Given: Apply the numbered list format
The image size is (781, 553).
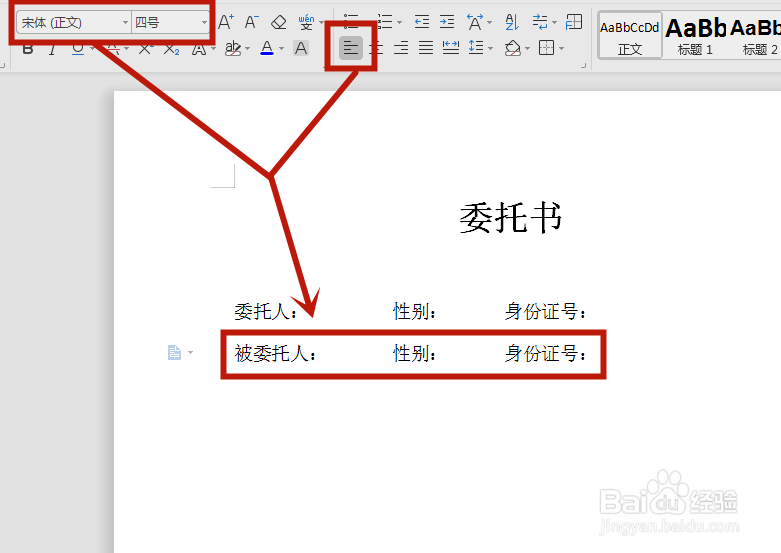Looking at the screenshot, I should pyautogui.click(x=385, y=21).
